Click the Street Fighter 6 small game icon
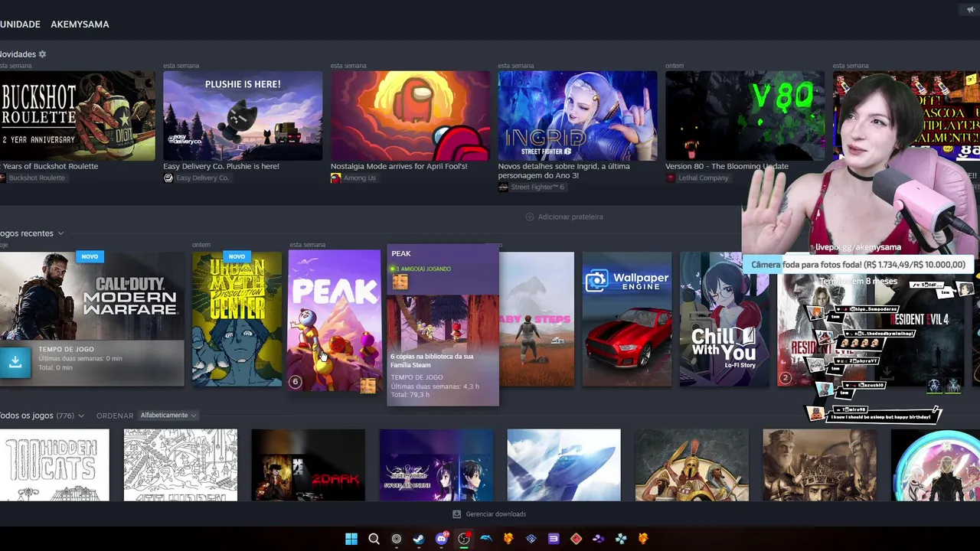Screen dimensions: 980x551 tap(503, 187)
